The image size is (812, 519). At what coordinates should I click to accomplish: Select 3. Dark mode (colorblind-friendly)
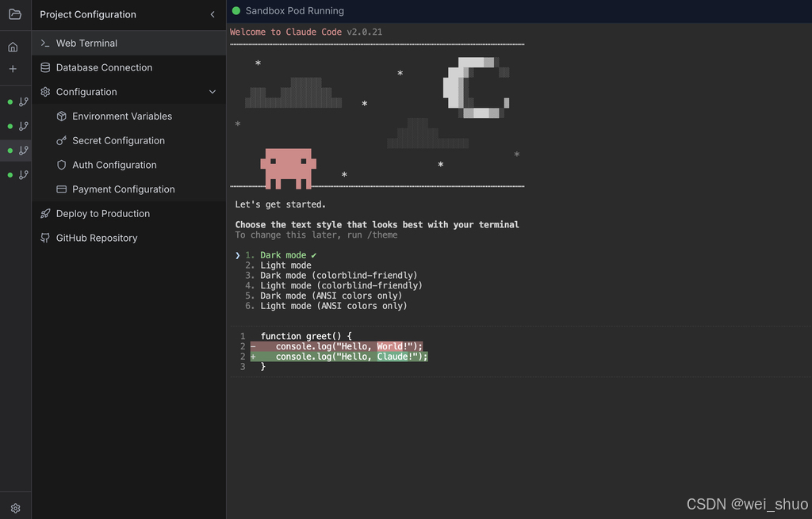pyautogui.click(x=331, y=275)
